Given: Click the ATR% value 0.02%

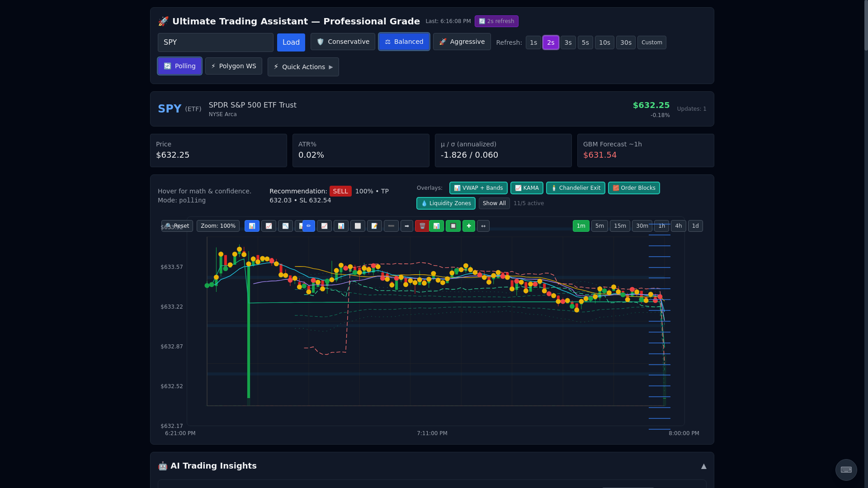Looking at the screenshot, I should click(x=311, y=155).
